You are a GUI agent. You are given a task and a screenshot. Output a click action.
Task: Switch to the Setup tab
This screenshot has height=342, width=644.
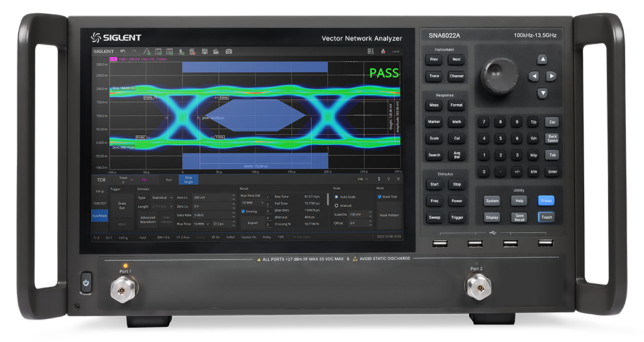(100, 191)
